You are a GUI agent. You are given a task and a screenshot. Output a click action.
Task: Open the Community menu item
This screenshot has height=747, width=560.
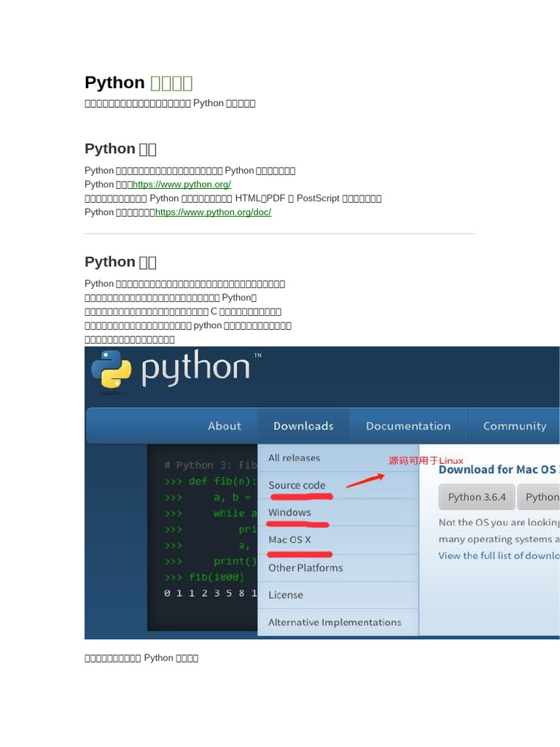515,426
